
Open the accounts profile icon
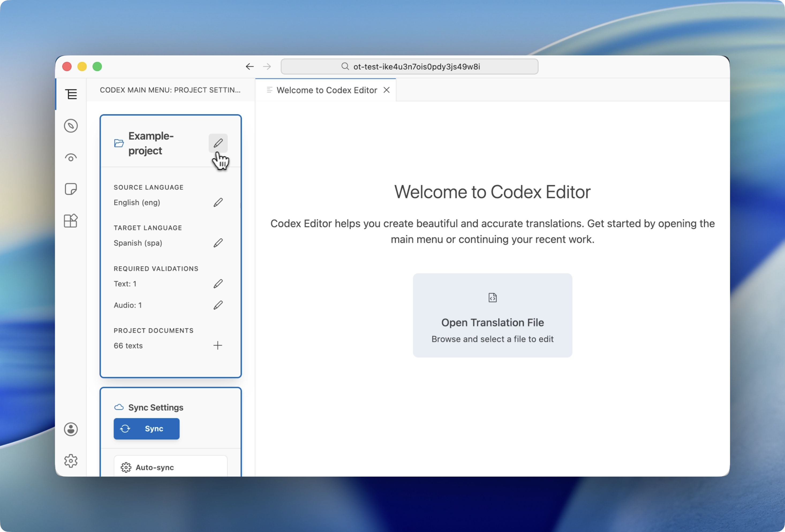(71, 430)
